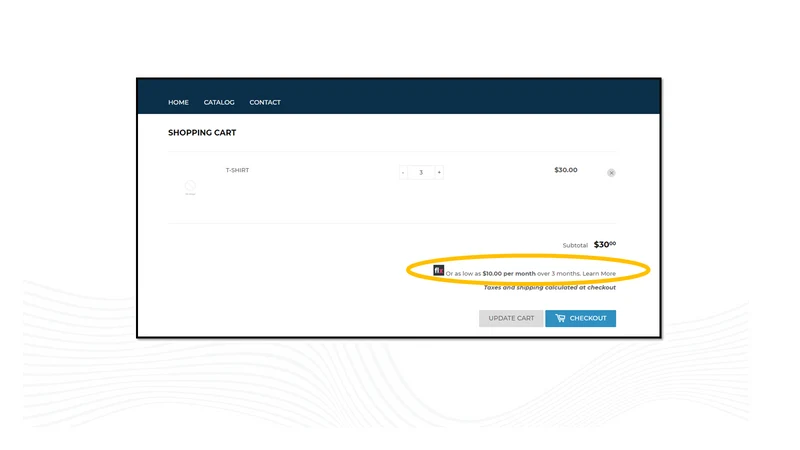Click the taxes and shipping note
The height and width of the screenshot is (450, 800).
(x=549, y=288)
